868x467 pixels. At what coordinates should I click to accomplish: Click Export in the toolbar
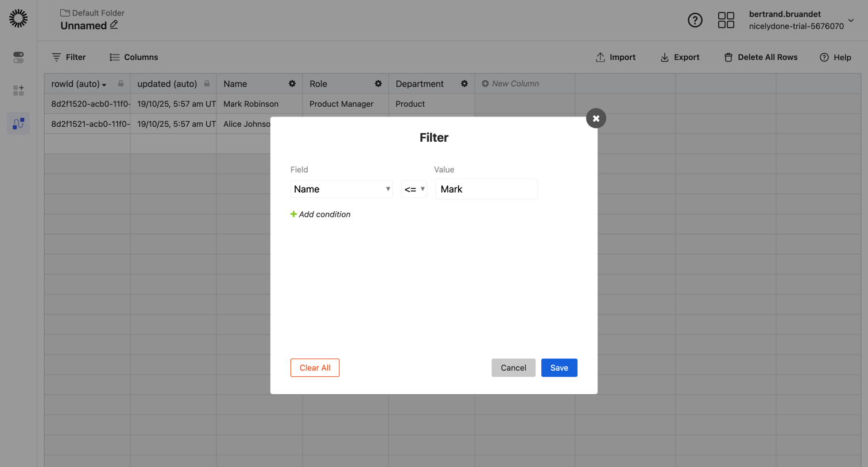tap(680, 57)
